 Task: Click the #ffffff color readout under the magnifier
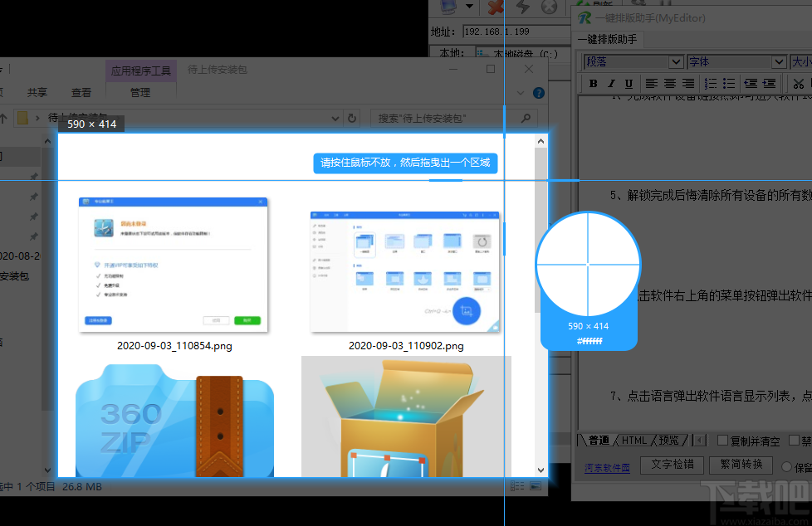click(589, 340)
